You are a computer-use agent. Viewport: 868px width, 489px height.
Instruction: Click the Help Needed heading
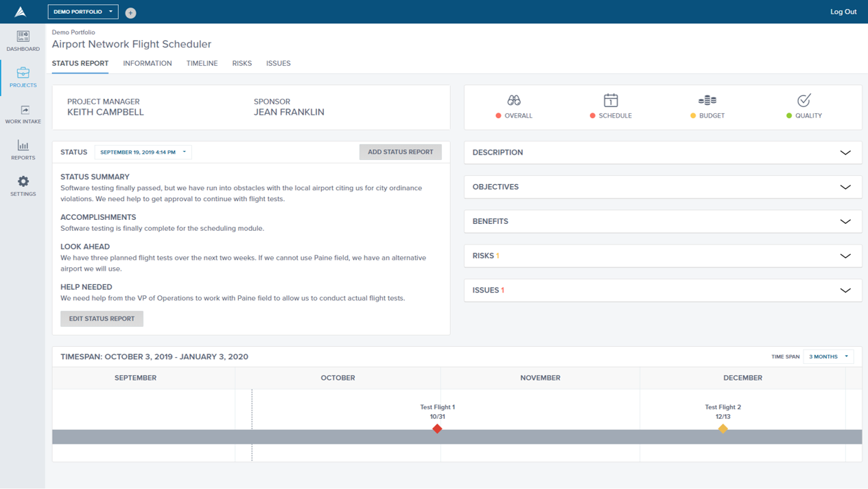click(x=86, y=287)
